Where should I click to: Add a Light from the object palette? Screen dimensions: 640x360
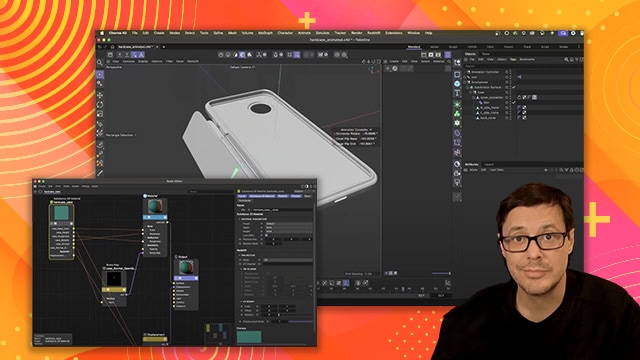(457, 182)
